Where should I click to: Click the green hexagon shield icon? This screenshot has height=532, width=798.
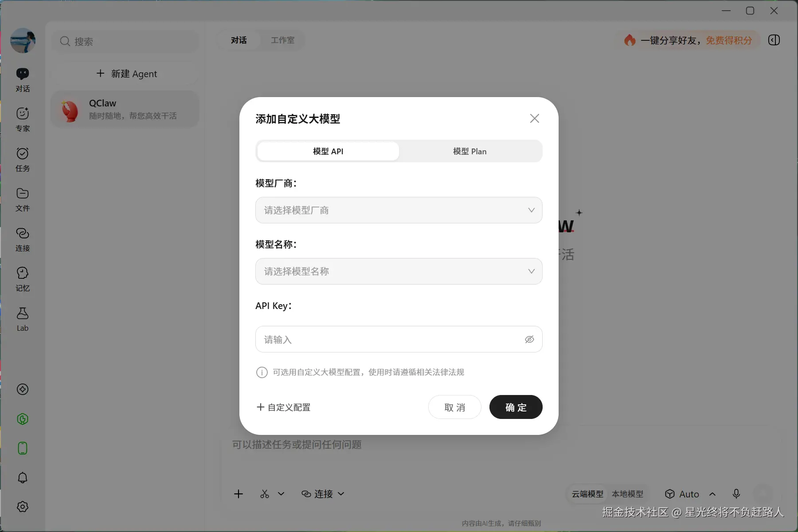[x=23, y=419]
